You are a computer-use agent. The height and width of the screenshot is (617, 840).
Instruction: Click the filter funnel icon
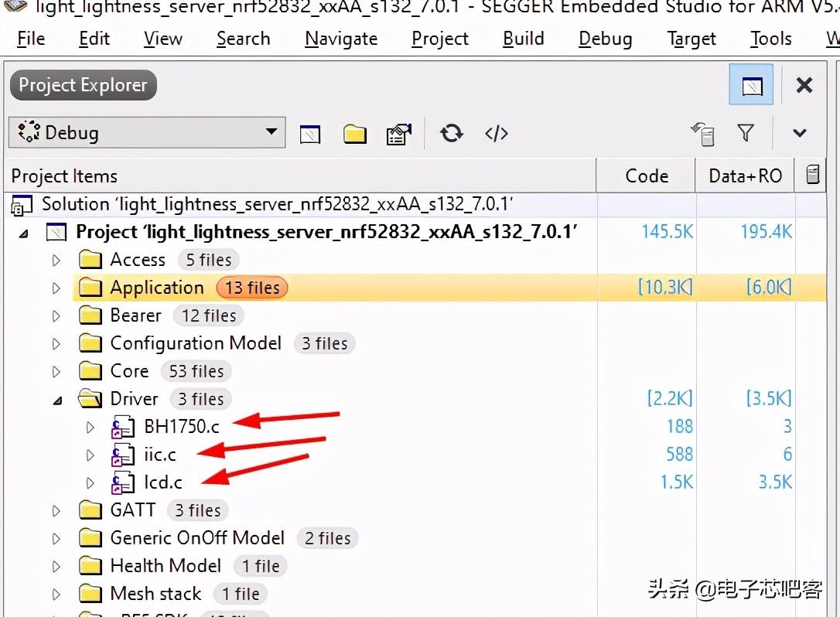click(746, 132)
